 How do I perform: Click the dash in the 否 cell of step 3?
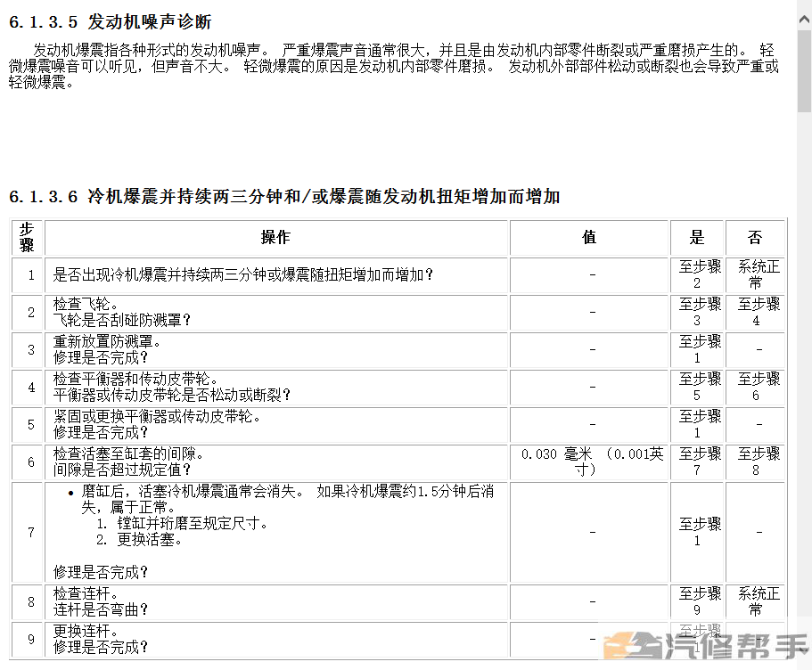point(759,349)
